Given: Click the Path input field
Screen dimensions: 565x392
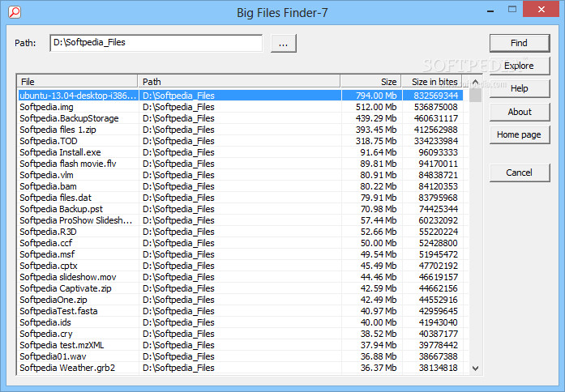Looking at the screenshot, I should 156,43.
